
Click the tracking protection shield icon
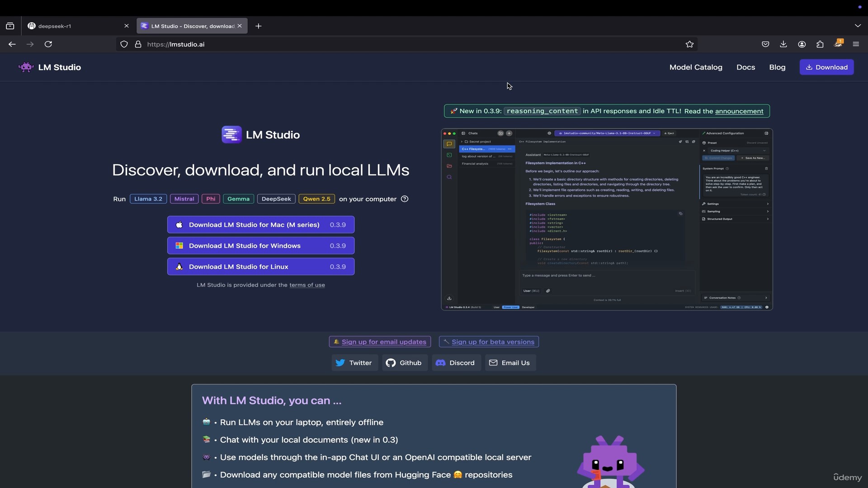click(124, 44)
